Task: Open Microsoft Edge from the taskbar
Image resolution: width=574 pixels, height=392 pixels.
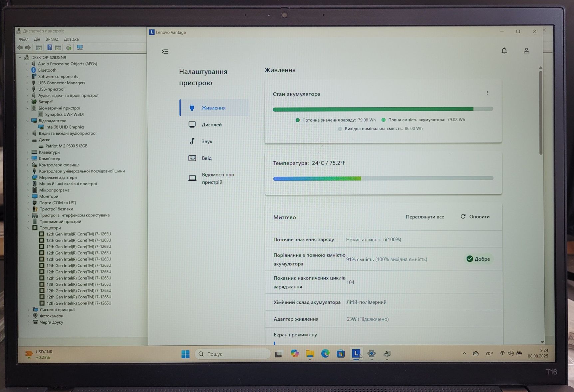Action: coord(325,354)
